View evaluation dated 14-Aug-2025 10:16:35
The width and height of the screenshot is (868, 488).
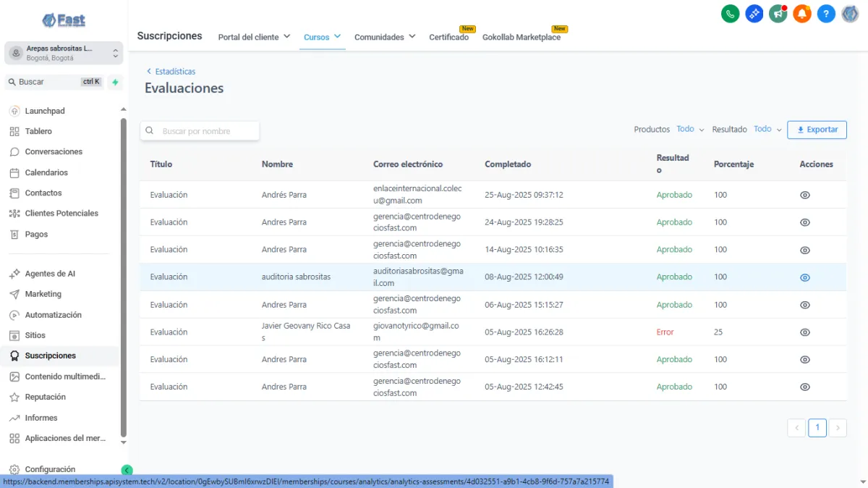pyautogui.click(x=805, y=250)
